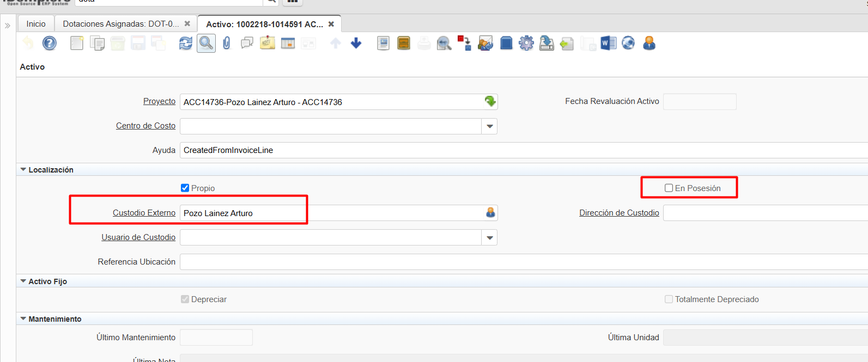Click the paperclip Attachment icon
Viewport: 868px width, 362px height.
(227, 43)
